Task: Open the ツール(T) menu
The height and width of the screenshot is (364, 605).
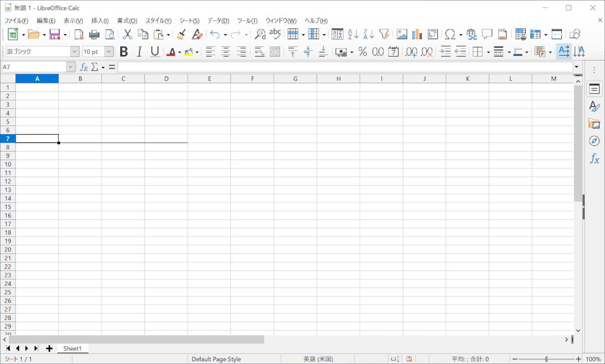Action: [247, 21]
